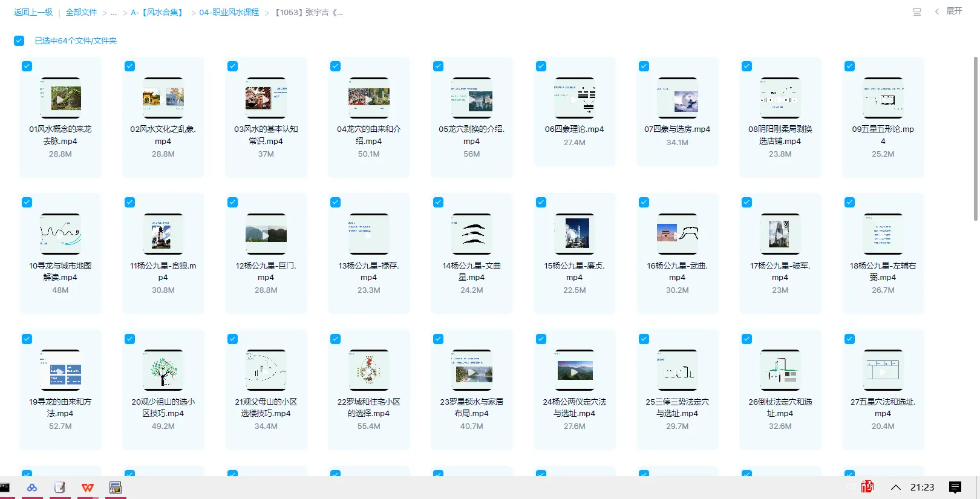Deselect 15杨公九星-廉贞.mp4 checkbox
The width and height of the screenshot is (980, 499).
tap(541, 203)
